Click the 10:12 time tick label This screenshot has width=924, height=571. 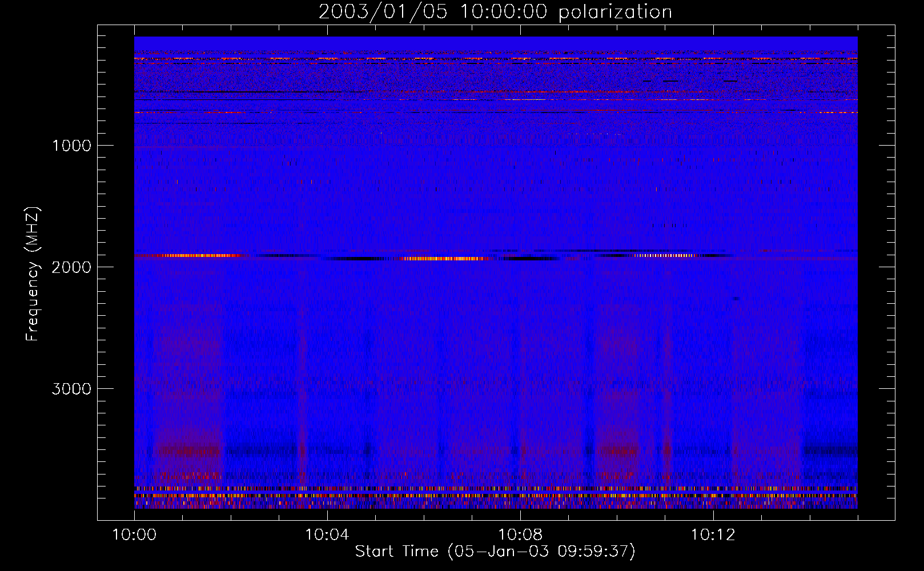click(713, 535)
